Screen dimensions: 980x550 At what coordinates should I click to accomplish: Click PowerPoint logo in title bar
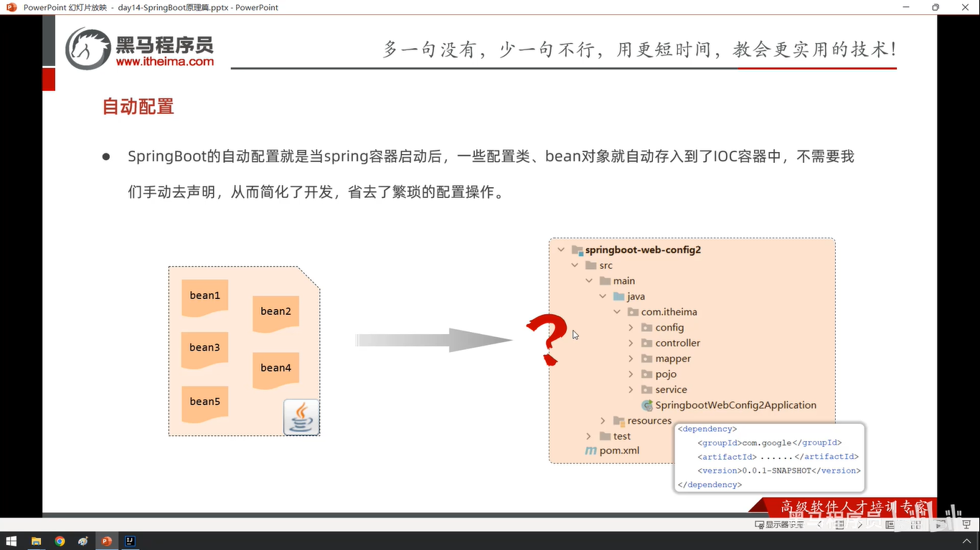click(x=11, y=7)
